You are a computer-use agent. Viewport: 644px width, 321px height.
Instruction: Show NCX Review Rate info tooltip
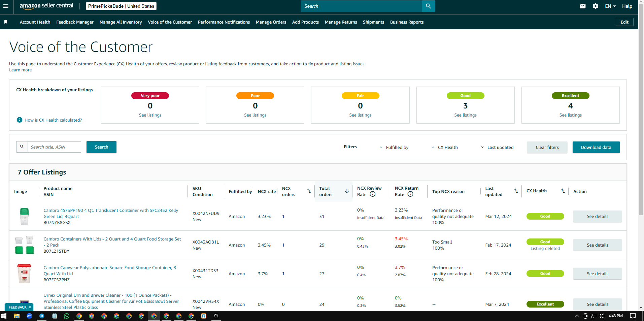(373, 194)
